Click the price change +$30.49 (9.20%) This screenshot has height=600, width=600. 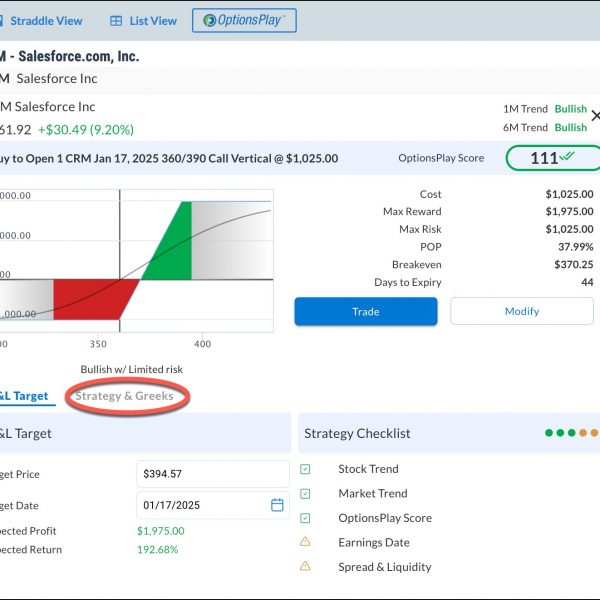click(x=86, y=130)
